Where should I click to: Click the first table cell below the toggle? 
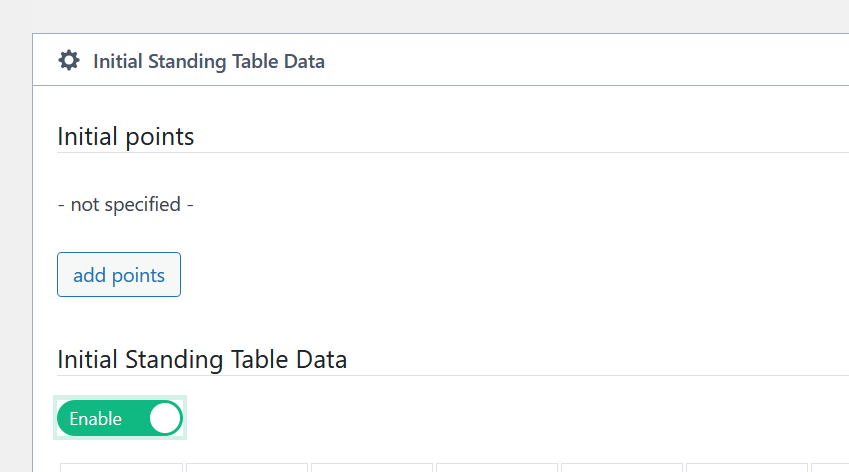121,468
